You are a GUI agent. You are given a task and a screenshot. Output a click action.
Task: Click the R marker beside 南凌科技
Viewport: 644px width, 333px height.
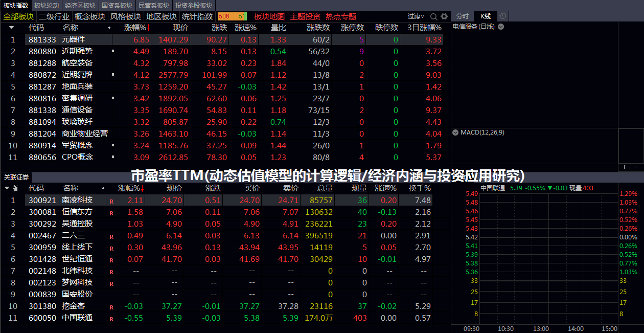111,201
